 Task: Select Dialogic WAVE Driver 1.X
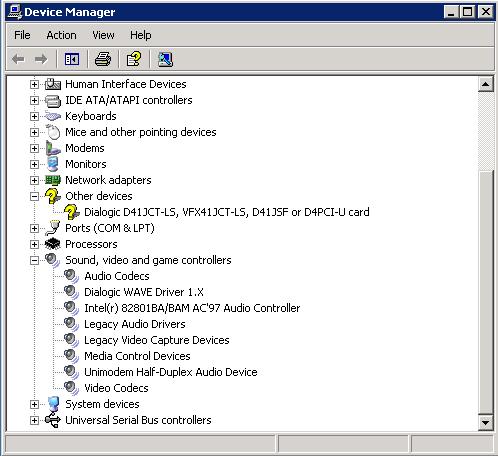click(x=144, y=292)
